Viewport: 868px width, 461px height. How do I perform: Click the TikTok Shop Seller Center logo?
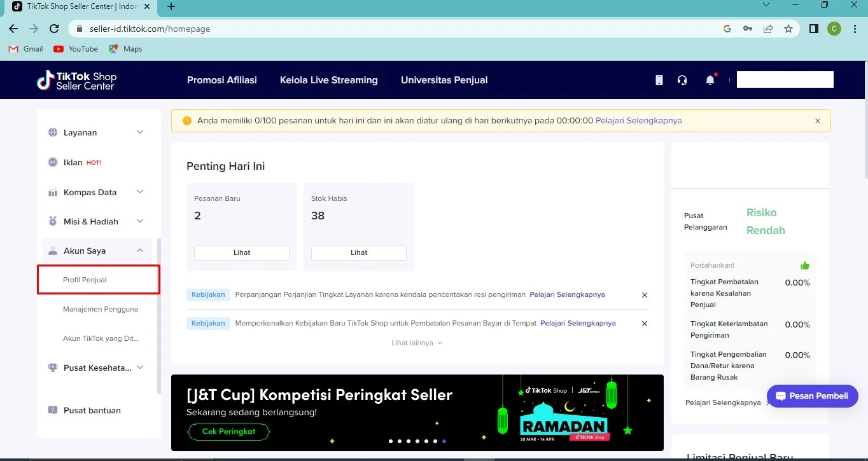(76, 80)
